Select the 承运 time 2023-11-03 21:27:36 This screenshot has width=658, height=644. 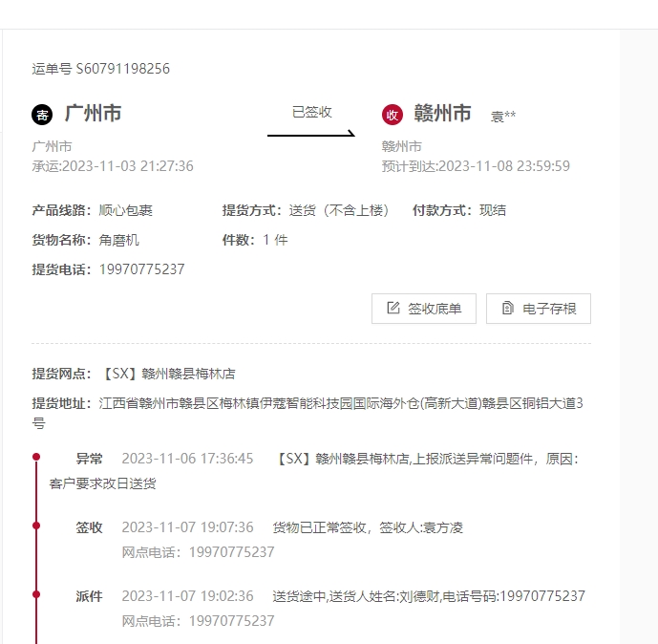coord(128,166)
